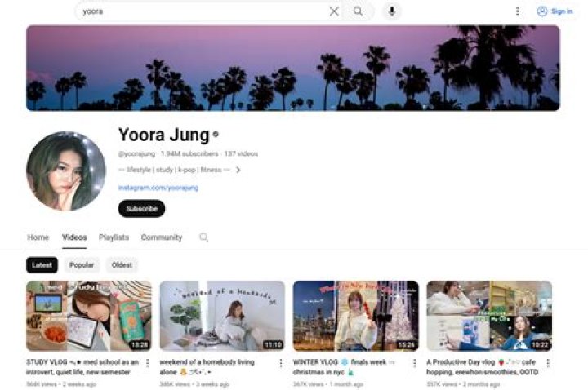The height and width of the screenshot is (390, 588).
Task: Click the verified badge beside Yoora Jung
Action: point(216,134)
